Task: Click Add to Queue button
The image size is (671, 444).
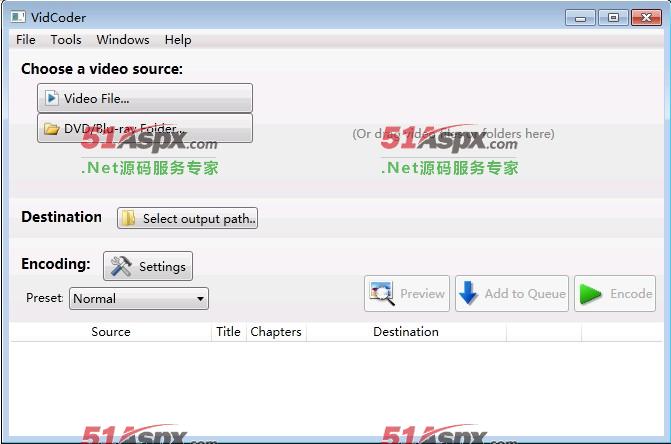Action: click(512, 293)
